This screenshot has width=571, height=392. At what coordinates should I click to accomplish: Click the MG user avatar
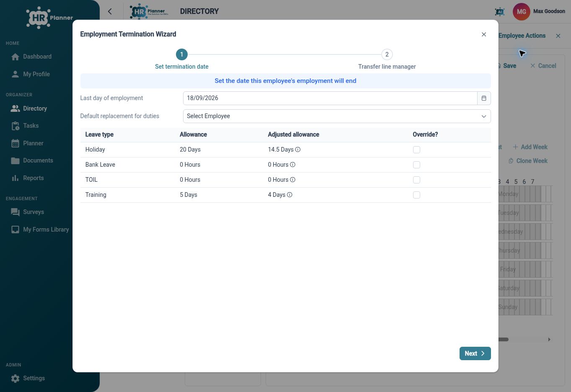(x=522, y=12)
